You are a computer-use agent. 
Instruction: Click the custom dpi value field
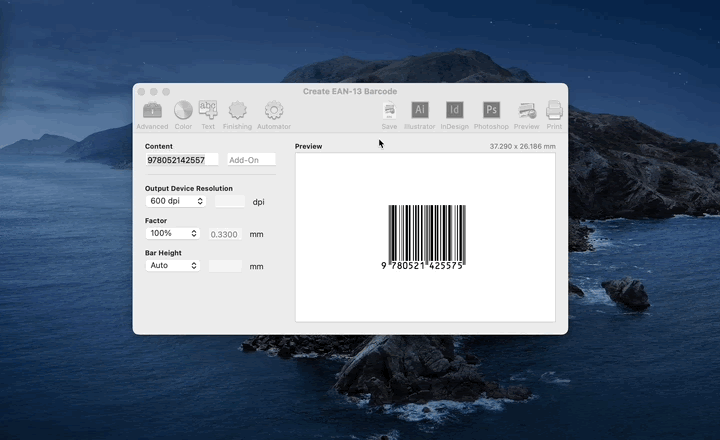[x=230, y=202]
